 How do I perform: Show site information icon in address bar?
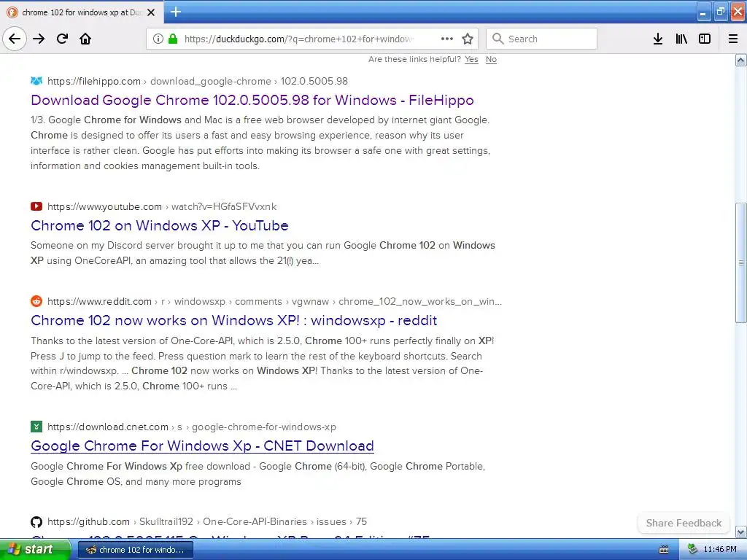(x=158, y=39)
